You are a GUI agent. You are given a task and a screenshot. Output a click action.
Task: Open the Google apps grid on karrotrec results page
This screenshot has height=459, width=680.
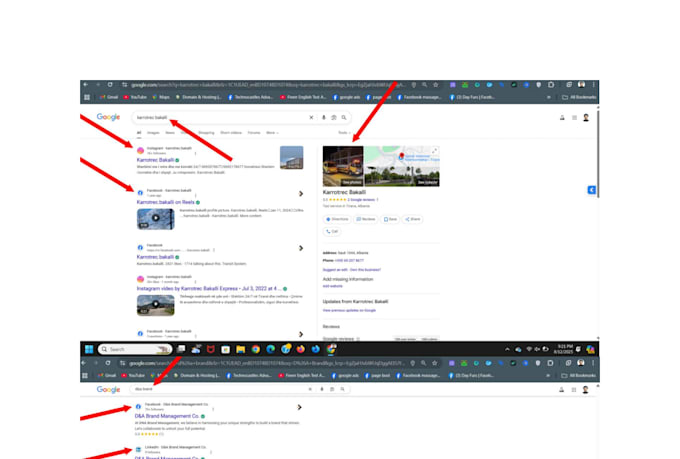[x=574, y=118]
